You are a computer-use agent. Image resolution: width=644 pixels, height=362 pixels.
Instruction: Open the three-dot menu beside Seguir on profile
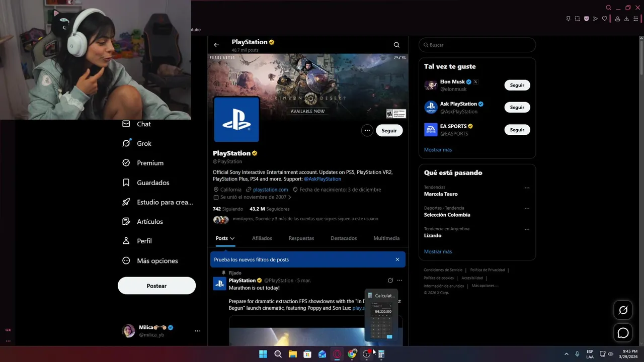point(367,130)
